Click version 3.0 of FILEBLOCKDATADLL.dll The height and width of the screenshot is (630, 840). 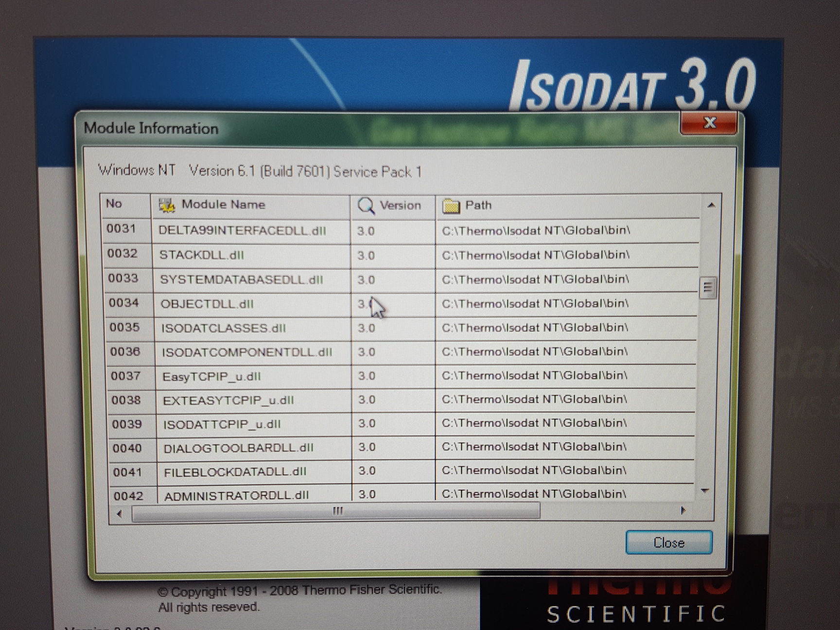(x=367, y=471)
